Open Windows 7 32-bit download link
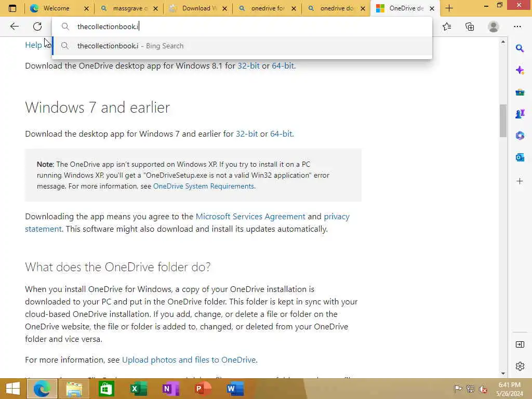Screen dimensions: 532x399 pos(247,134)
